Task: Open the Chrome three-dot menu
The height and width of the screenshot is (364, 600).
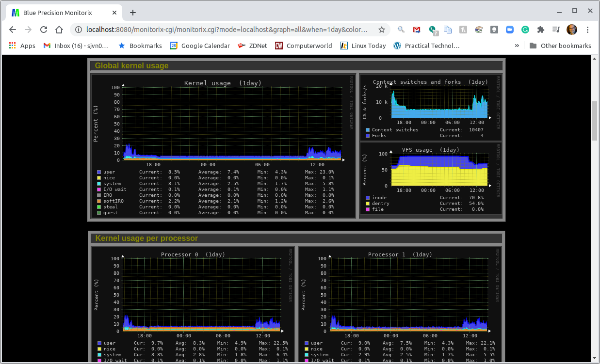Action: click(x=588, y=30)
